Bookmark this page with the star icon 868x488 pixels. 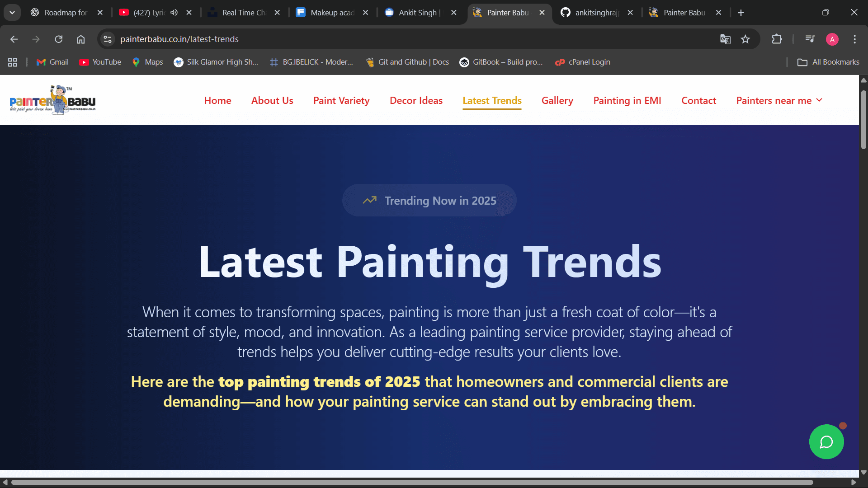click(745, 39)
